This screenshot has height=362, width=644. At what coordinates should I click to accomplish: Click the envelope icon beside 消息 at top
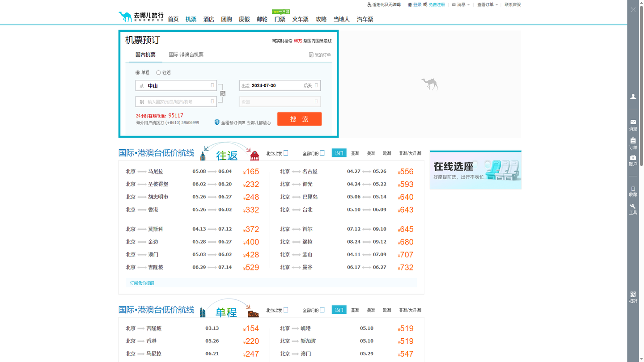click(x=454, y=4)
